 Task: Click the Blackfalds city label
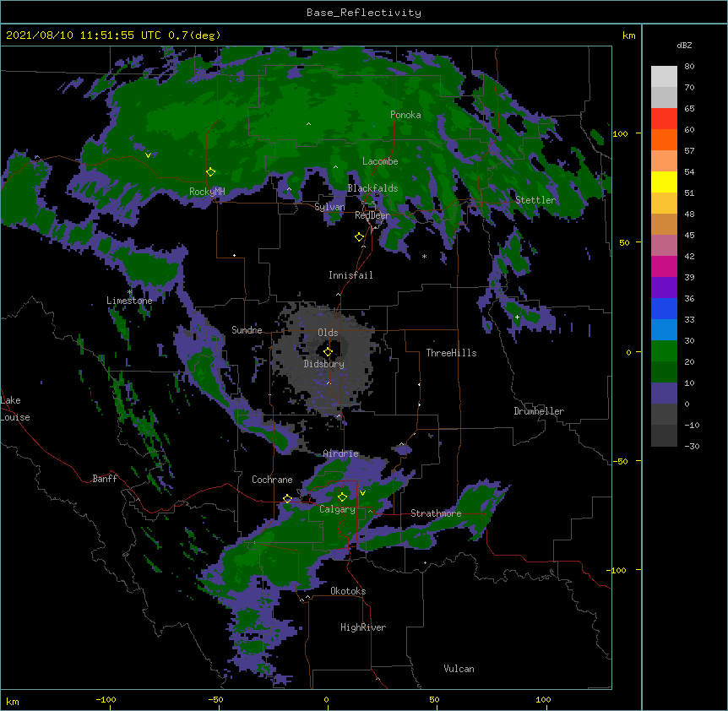click(372, 188)
